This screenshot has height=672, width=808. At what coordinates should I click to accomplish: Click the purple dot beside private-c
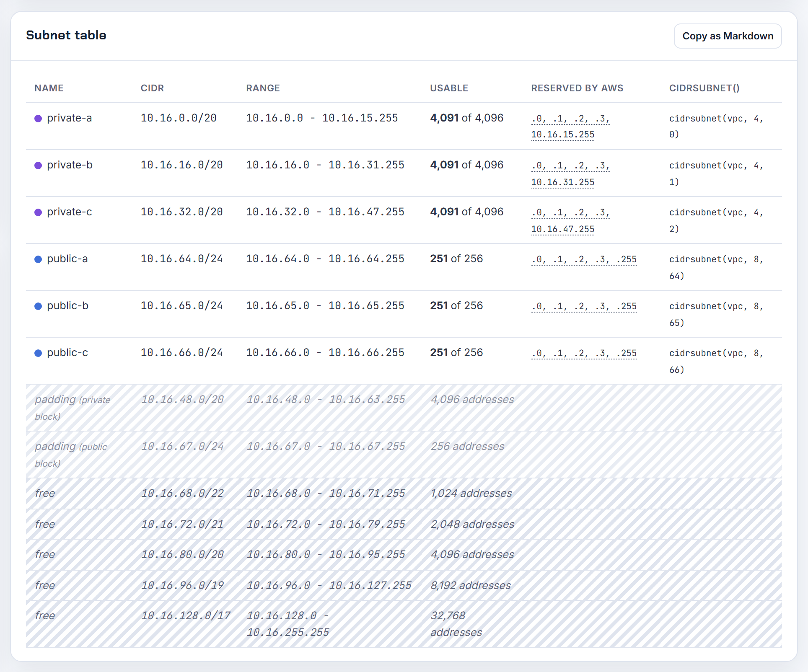(x=38, y=212)
